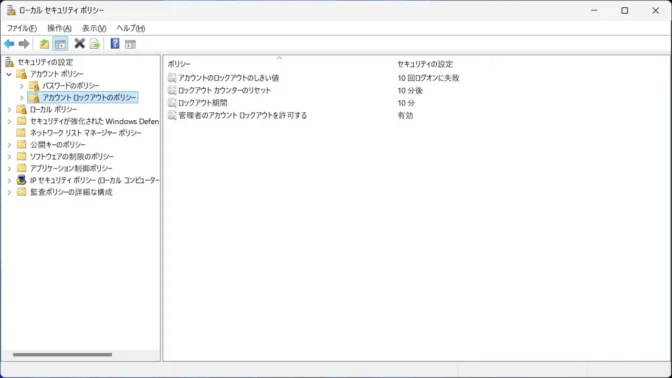
Task: Select the セキュリティの設定 root tree item
Action: click(x=45, y=62)
